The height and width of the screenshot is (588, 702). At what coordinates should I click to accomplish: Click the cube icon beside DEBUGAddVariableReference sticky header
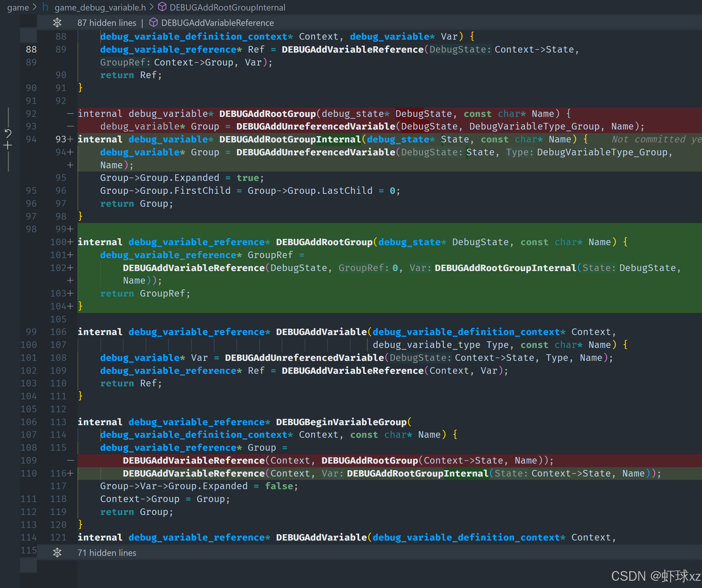[153, 23]
